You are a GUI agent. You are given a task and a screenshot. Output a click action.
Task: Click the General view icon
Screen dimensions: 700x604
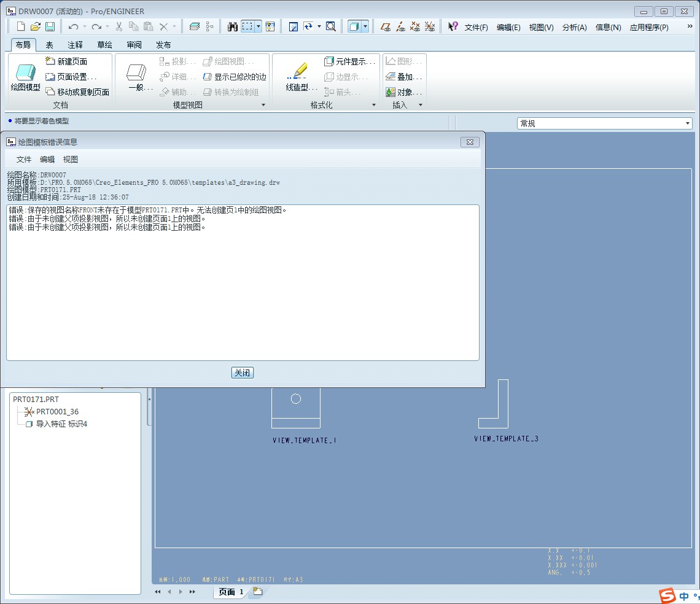click(140, 77)
